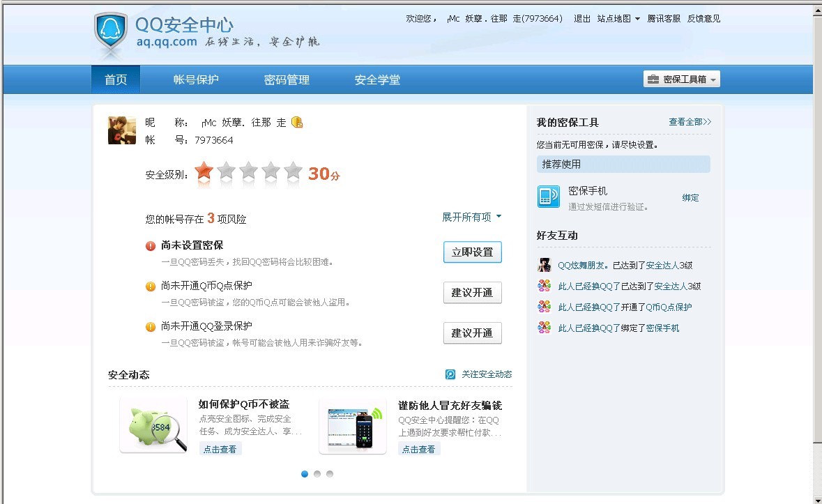Click the avatar beside 开通了Q币Q点保护

(x=544, y=307)
